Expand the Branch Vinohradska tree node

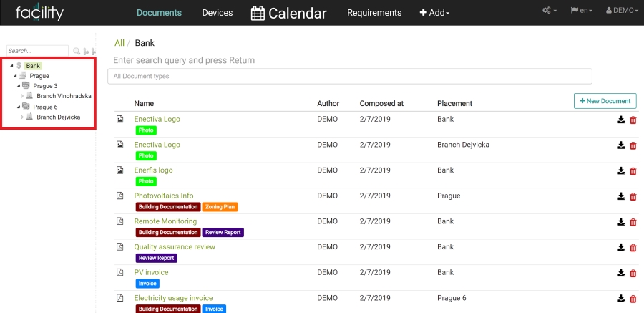tap(22, 96)
